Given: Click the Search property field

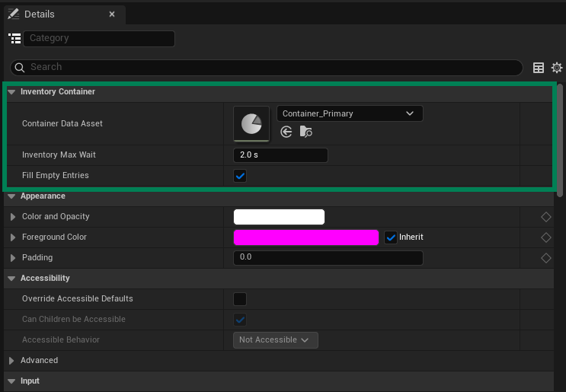Looking at the screenshot, I should (x=267, y=68).
